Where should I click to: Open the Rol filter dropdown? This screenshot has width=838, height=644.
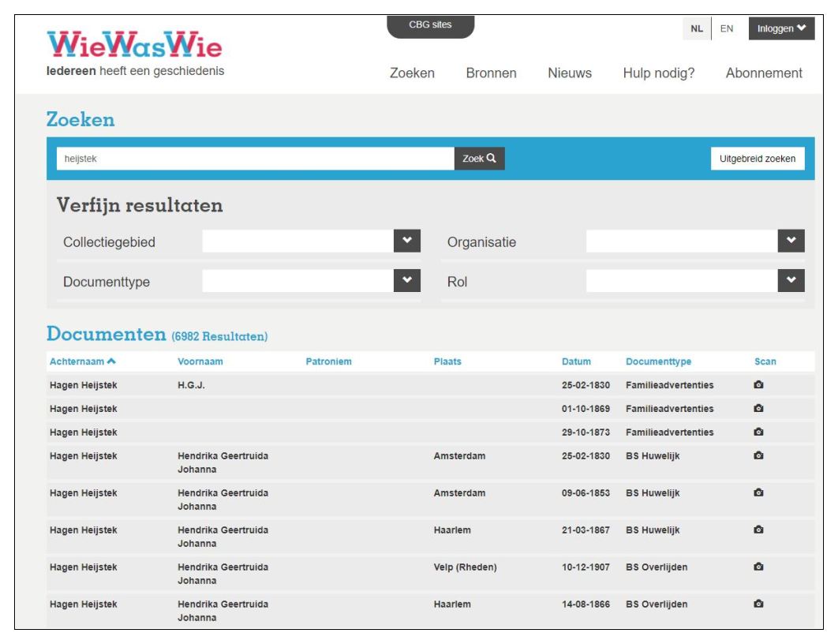(791, 281)
